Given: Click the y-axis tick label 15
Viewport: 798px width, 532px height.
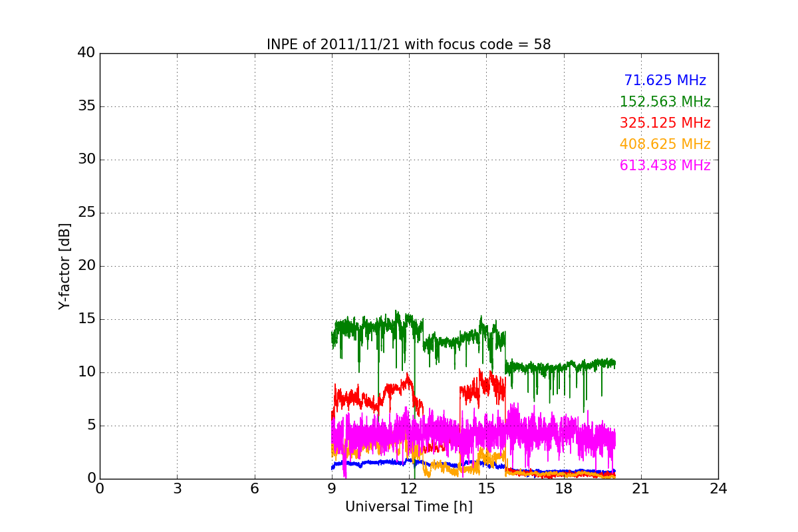Looking at the screenshot, I should point(86,319).
